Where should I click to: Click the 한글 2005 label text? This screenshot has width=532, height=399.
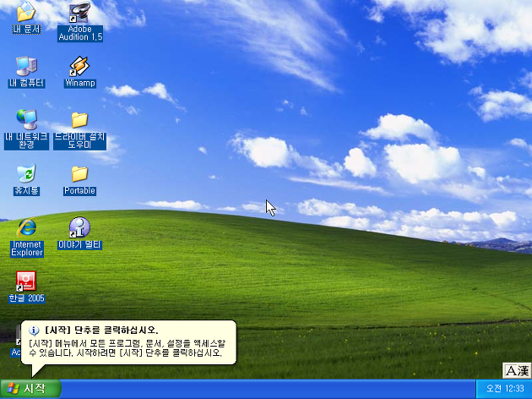(x=26, y=298)
